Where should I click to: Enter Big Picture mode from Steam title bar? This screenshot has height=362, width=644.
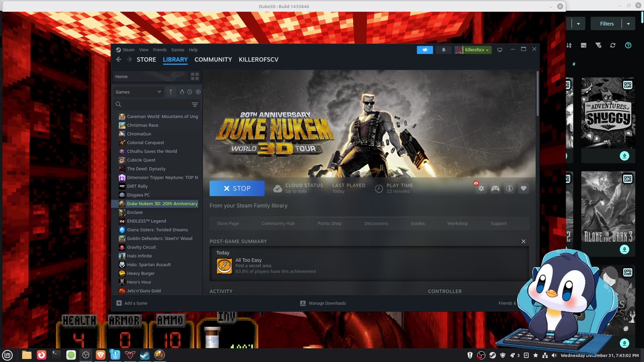500,50
